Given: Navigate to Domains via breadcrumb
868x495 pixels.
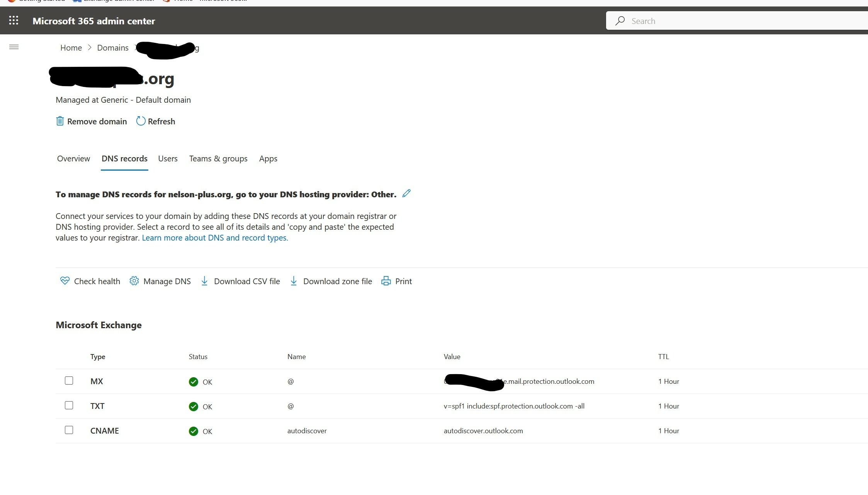Looking at the screenshot, I should (112, 47).
